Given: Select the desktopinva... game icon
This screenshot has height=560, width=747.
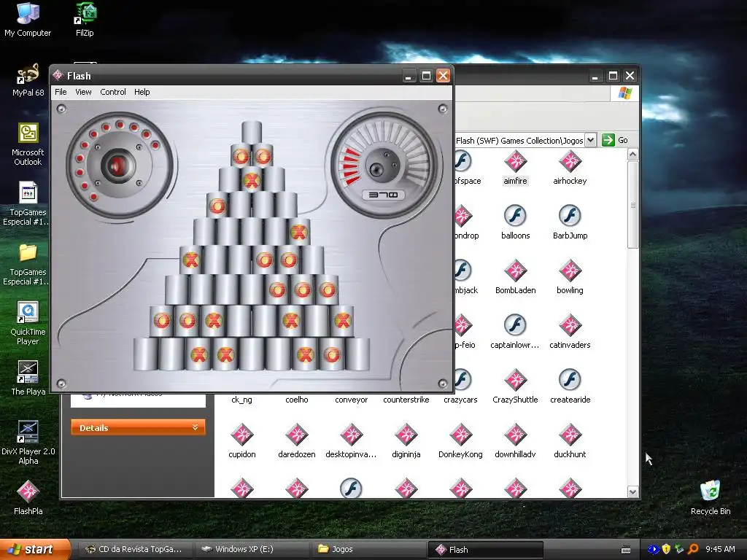Looking at the screenshot, I should (x=351, y=435).
